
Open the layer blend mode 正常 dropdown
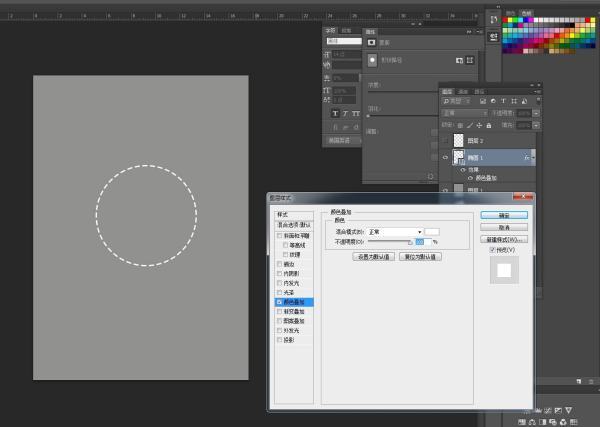tap(465, 113)
